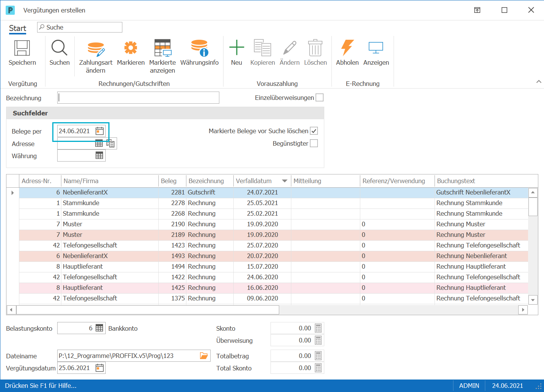Open Währung lookup table icon
This screenshot has height=392, width=544.
[x=99, y=156]
